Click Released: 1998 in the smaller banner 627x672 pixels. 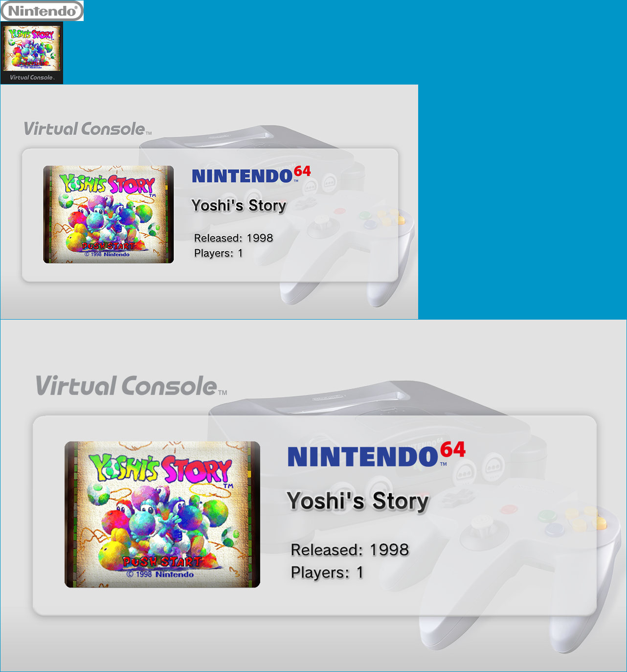(x=233, y=238)
